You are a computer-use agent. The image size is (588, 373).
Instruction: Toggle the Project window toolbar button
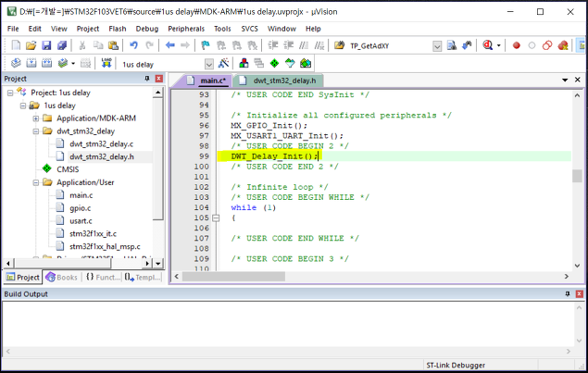click(582, 45)
